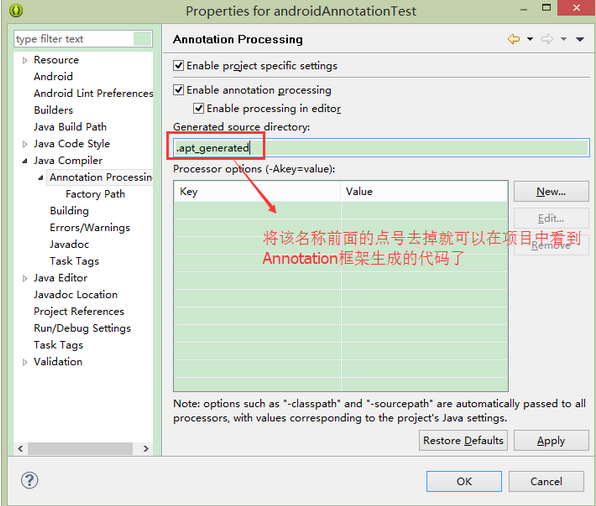Expand the Java Code Style node

click(x=25, y=144)
